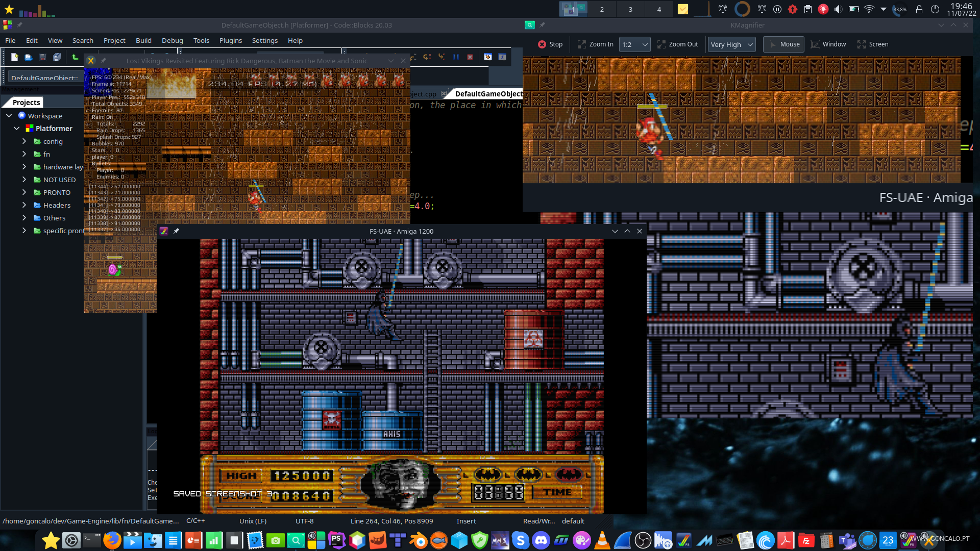The width and height of the screenshot is (980, 551).
Task: Switch to the DefaultGameObject editor tab
Action: click(487, 94)
